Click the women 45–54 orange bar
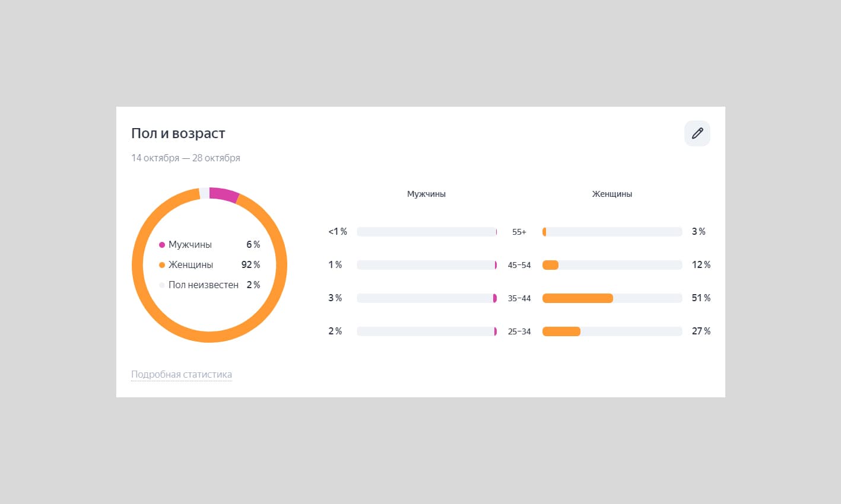The image size is (841, 504). pyautogui.click(x=550, y=265)
